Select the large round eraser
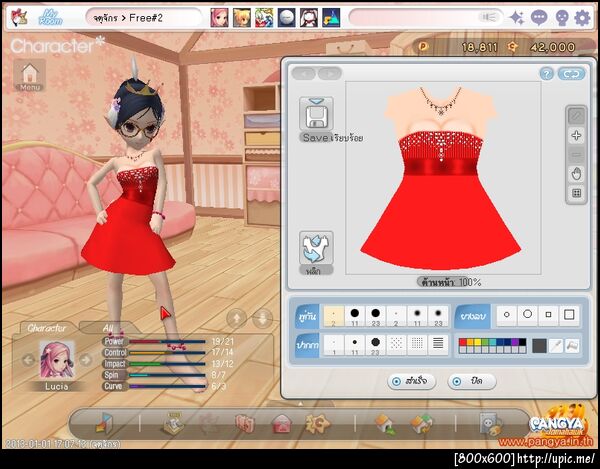 click(527, 315)
